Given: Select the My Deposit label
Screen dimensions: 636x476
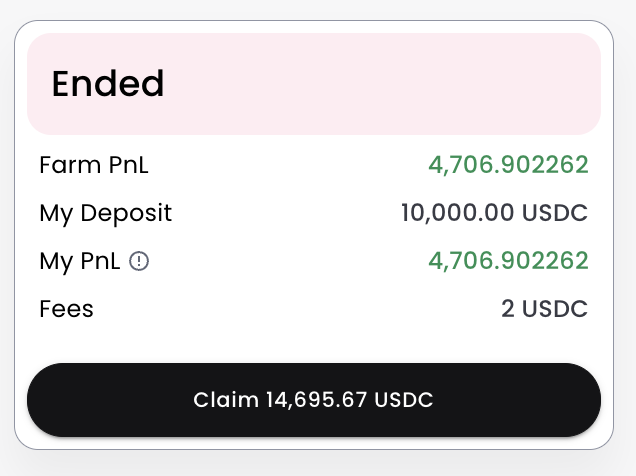Looking at the screenshot, I should click(106, 213).
